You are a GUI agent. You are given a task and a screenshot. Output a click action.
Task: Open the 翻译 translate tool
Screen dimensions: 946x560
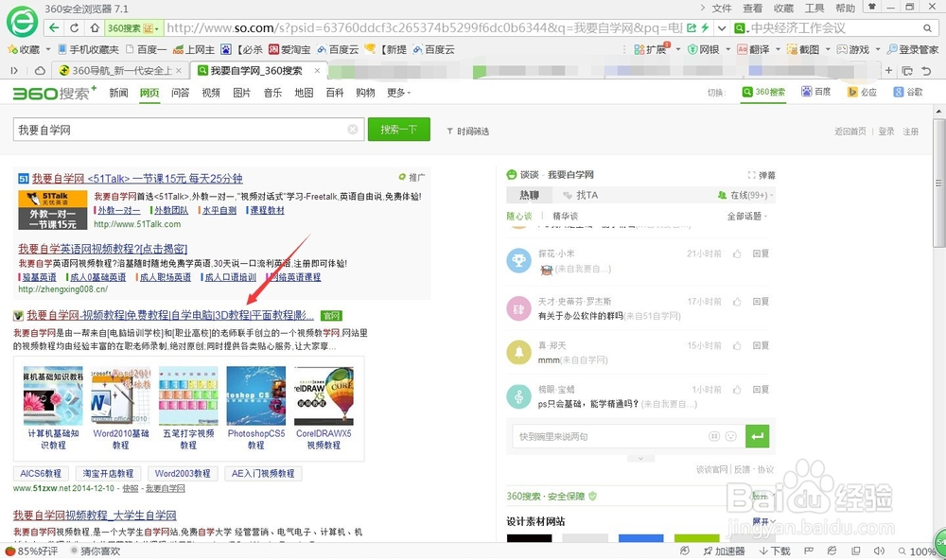[754, 49]
